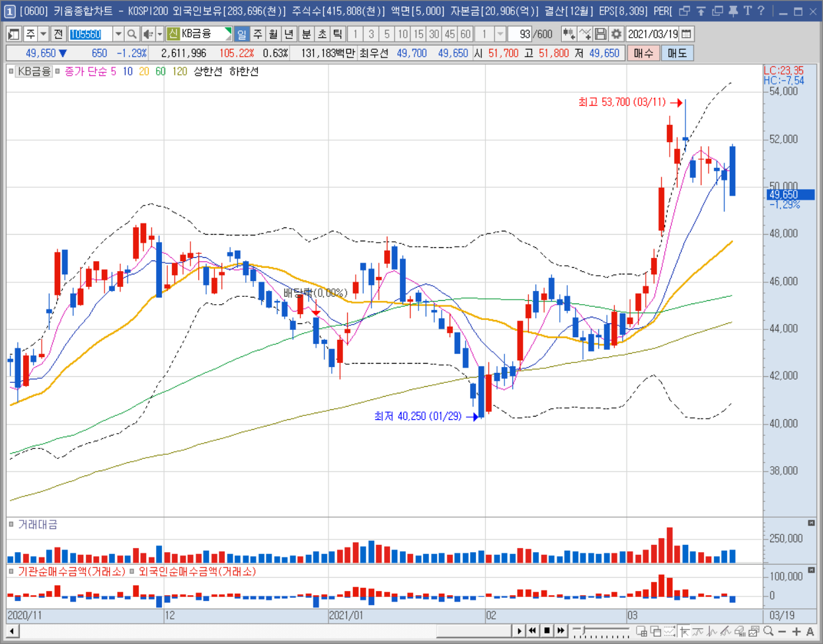Select the 주 (weekly) period toggle
The width and height of the screenshot is (823, 644).
click(x=258, y=34)
